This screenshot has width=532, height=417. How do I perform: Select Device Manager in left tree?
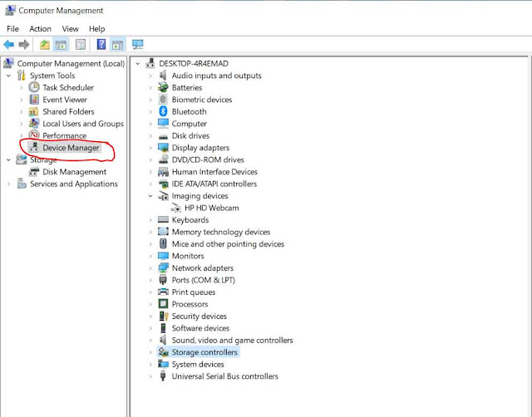tap(71, 148)
